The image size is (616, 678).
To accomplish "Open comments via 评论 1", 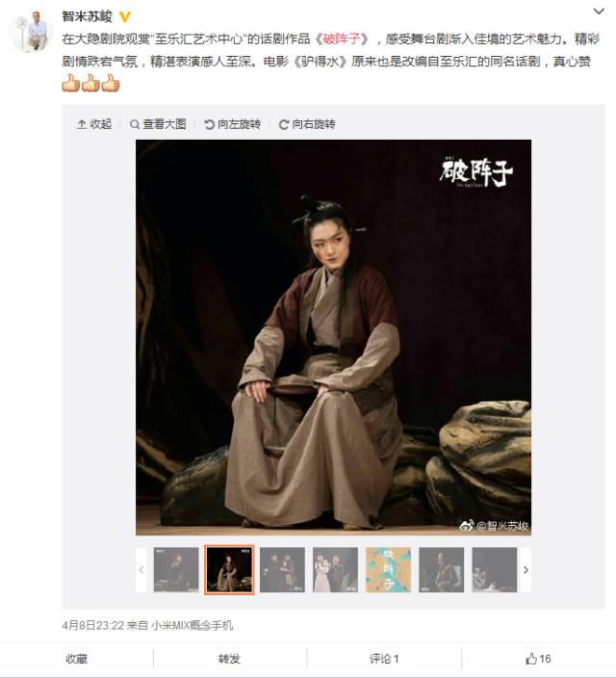I will click(384, 659).
